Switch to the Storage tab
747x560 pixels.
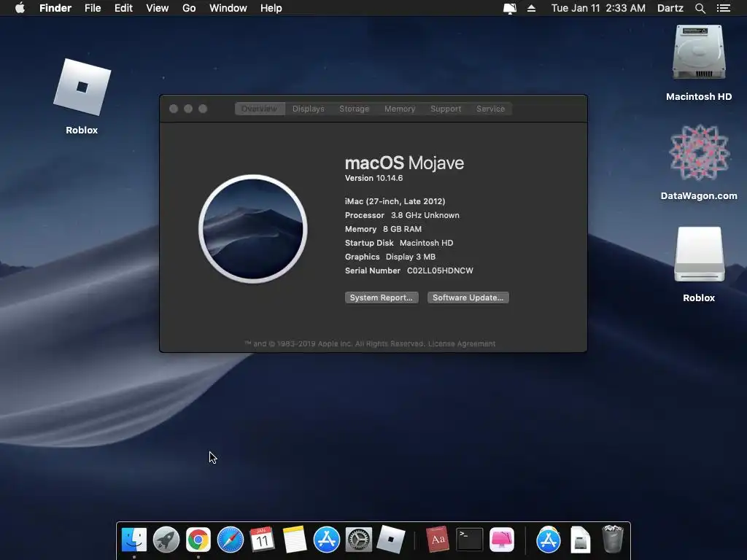(354, 109)
